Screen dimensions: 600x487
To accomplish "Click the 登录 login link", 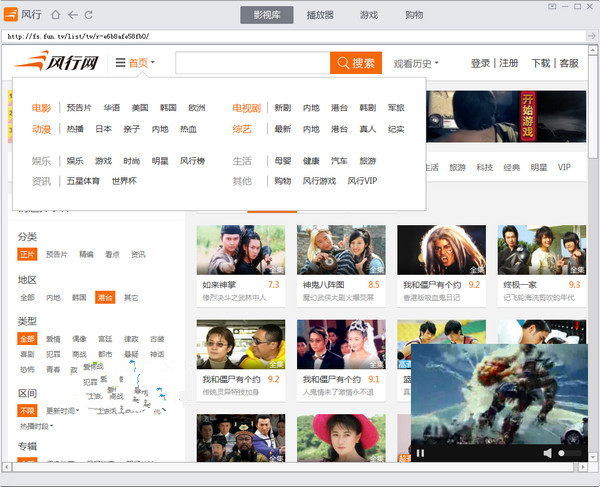I will (x=480, y=63).
